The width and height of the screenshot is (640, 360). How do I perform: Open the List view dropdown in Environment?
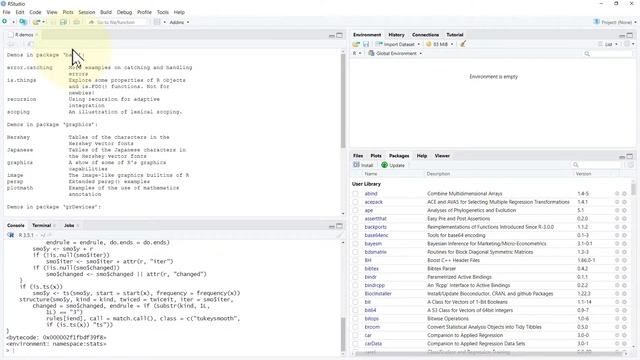pyautogui.click(x=608, y=44)
